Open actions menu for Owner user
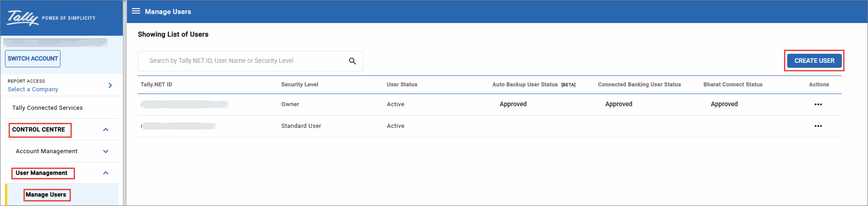 (x=818, y=104)
